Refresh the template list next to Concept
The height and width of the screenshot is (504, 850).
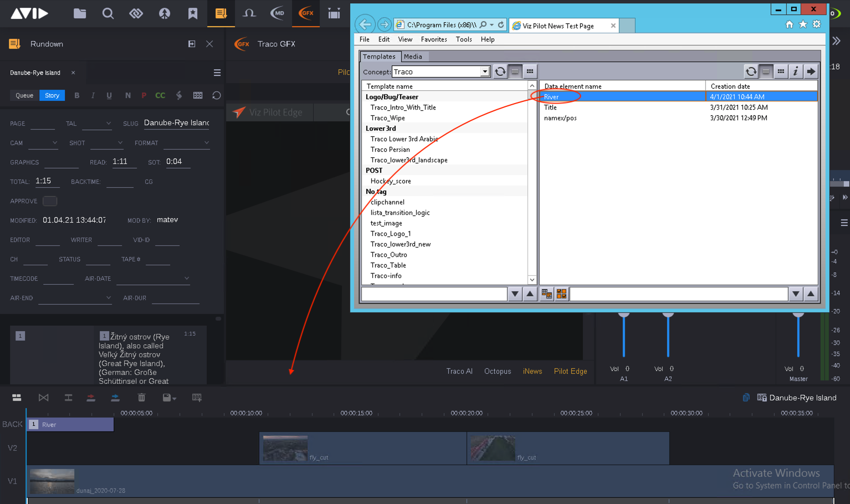tap(500, 71)
